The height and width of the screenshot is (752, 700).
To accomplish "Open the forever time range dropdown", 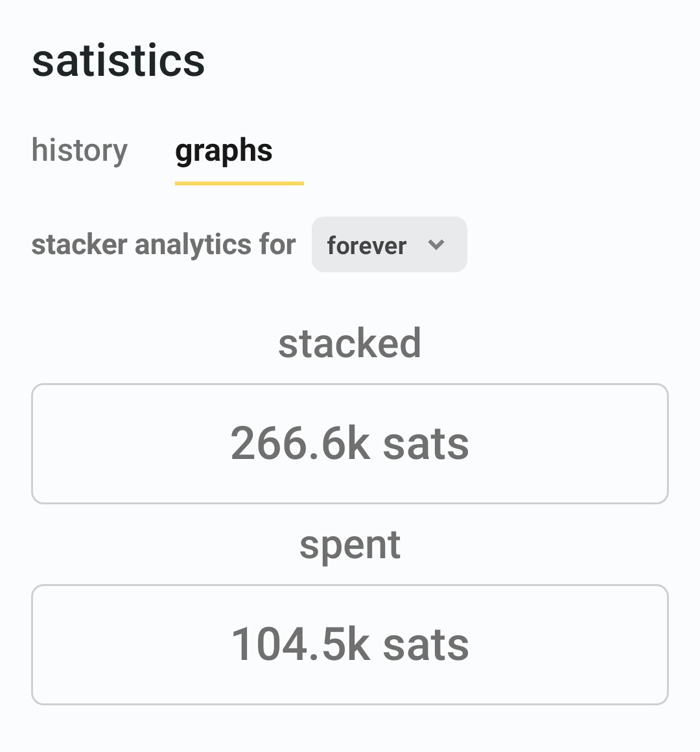I will (389, 245).
